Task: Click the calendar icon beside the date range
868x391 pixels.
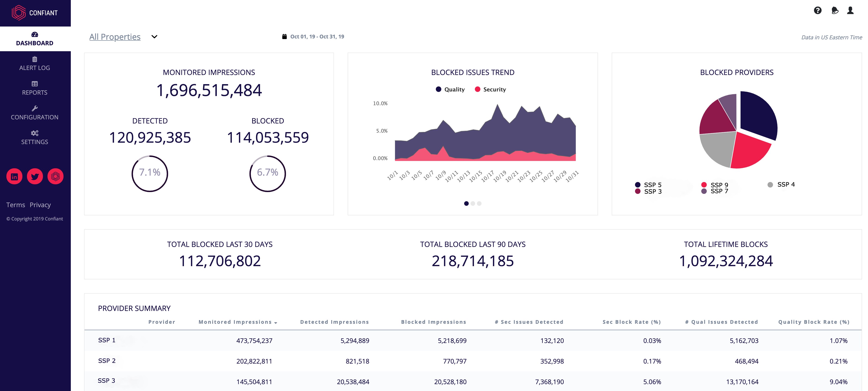Action: [284, 36]
